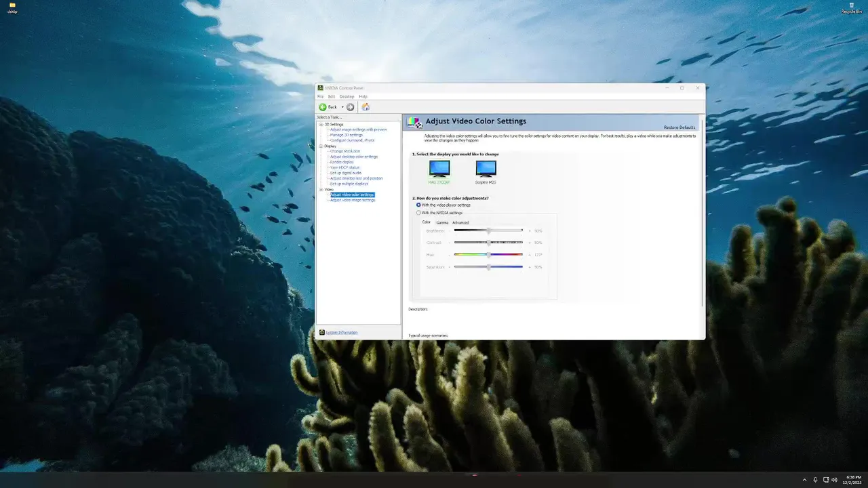
Task: Switch to the Advanced tab
Action: (460, 222)
